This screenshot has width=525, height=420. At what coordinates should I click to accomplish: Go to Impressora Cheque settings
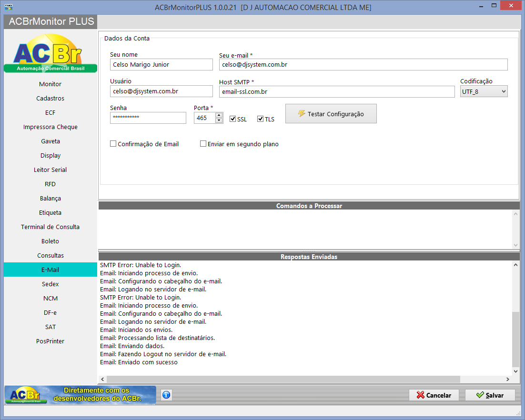tap(50, 127)
